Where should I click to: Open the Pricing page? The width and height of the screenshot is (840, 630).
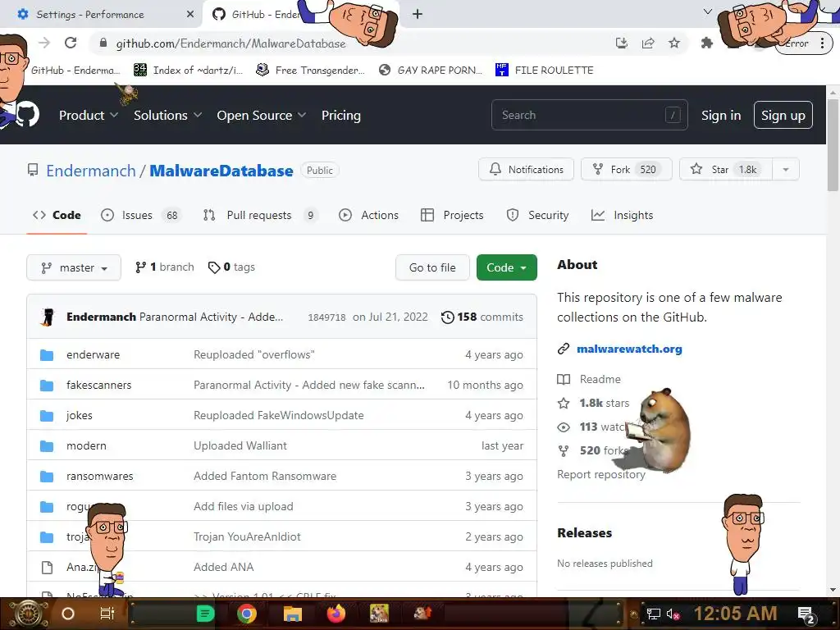[340, 115]
